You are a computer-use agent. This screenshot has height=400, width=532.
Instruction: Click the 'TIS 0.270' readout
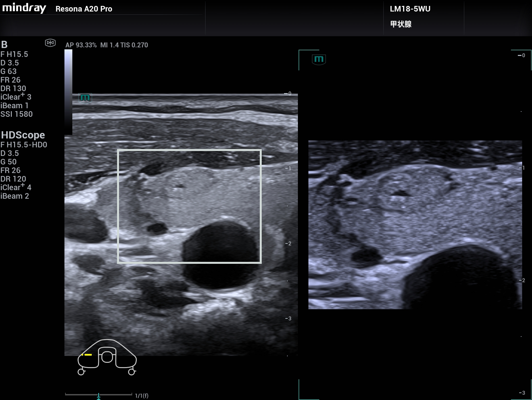[134, 45]
